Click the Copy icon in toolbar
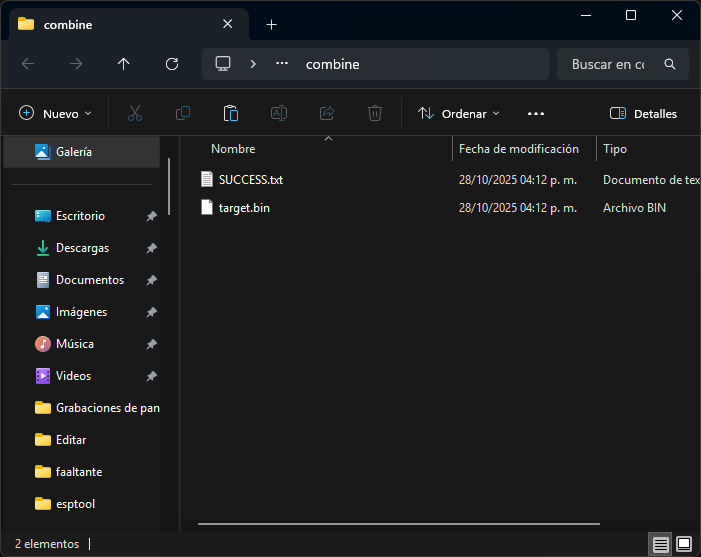The height and width of the screenshot is (557, 701). (x=183, y=114)
